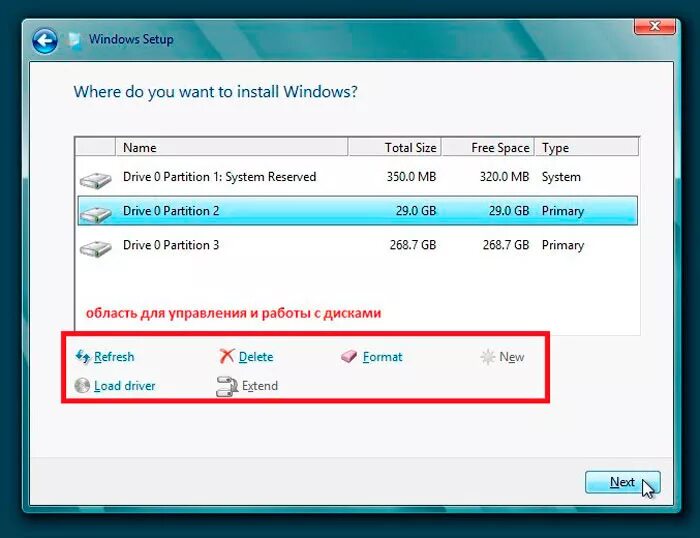
Task: Click the System type cell
Action: (561, 177)
